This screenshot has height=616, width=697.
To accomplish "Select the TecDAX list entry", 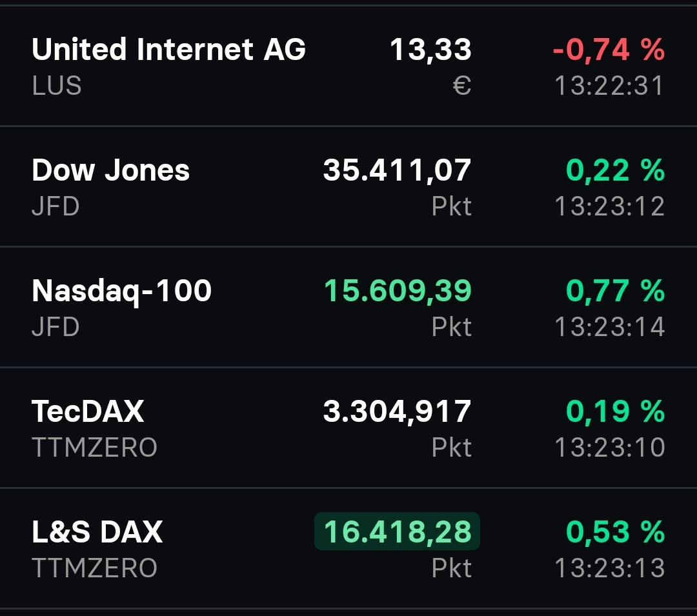I will 88,411.
